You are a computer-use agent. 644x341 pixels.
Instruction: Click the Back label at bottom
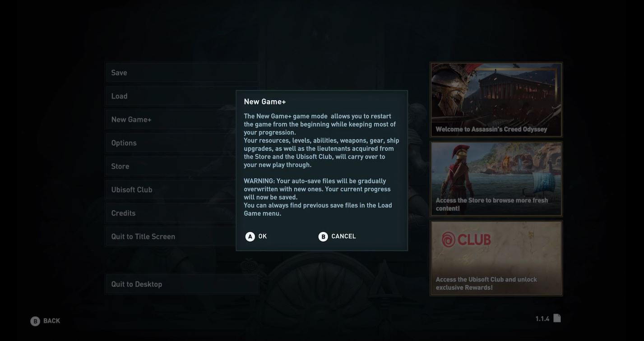click(x=51, y=321)
